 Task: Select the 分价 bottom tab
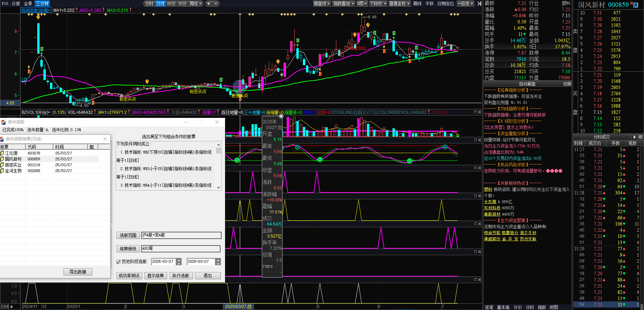(518, 307)
